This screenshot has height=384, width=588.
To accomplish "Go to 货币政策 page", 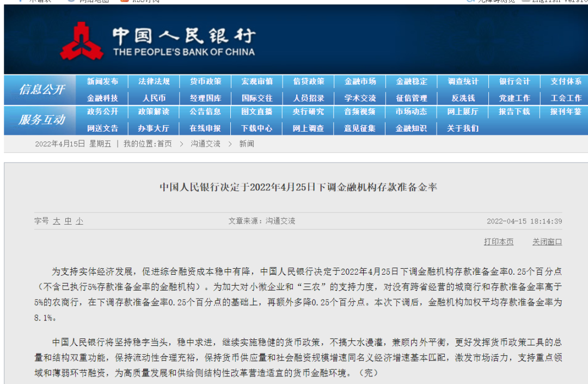I will 205,81.
